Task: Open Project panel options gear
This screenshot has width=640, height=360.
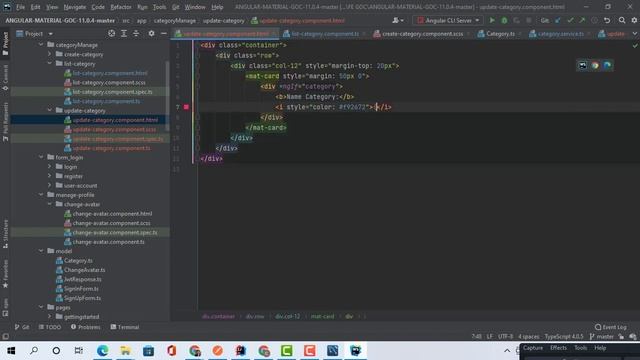Action: coord(151,33)
